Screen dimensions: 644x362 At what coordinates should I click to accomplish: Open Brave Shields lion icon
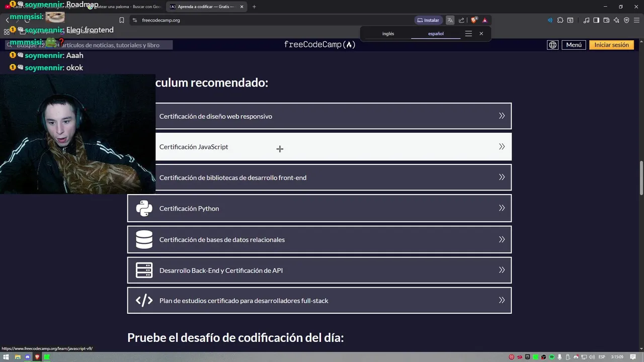(x=474, y=20)
